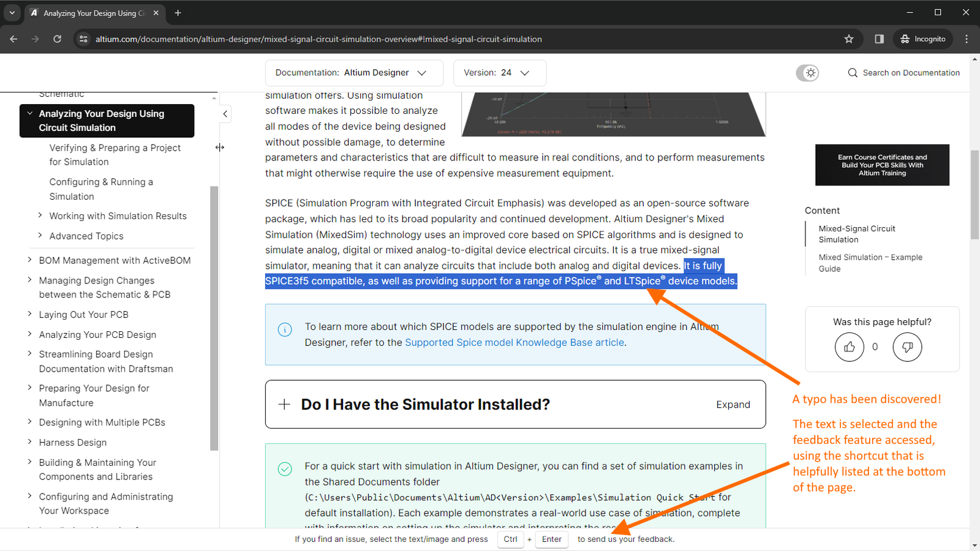Minimize the browser window
The image size is (980, 551).
[910, 12]
